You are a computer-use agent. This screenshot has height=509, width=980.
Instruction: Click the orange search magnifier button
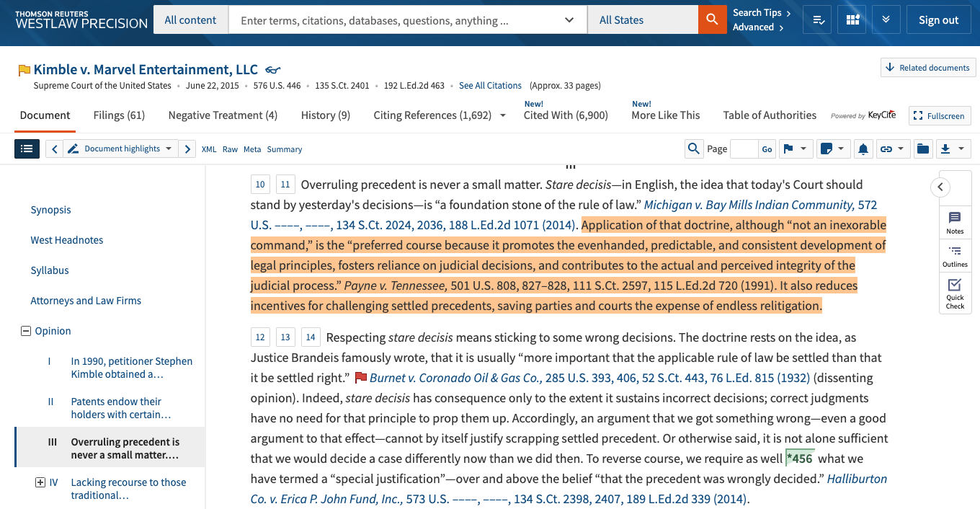[x=711, y=20]
